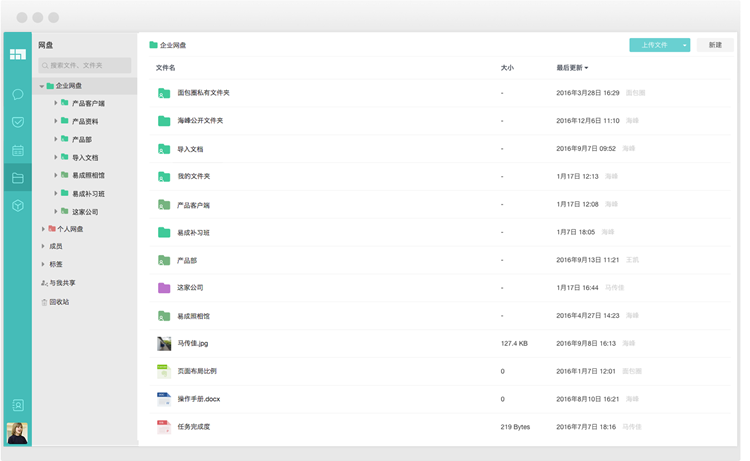Select 产品资料 in the tree

(85, 121)
